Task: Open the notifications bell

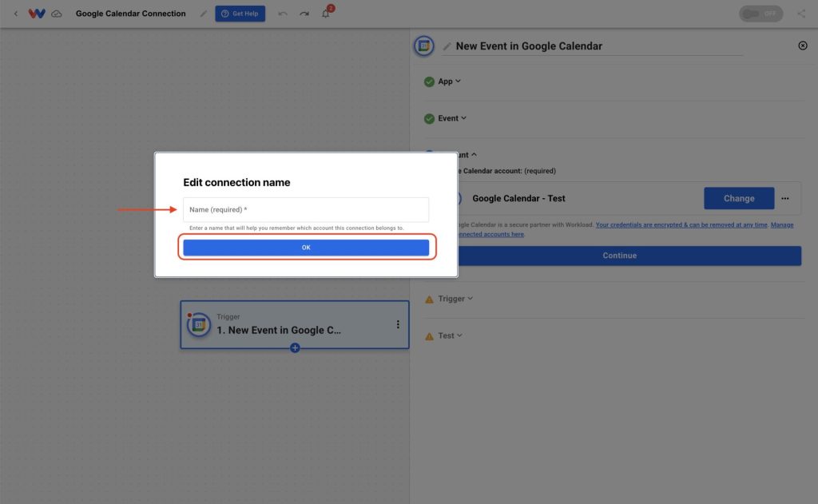Action: click(x=326, y=14)
